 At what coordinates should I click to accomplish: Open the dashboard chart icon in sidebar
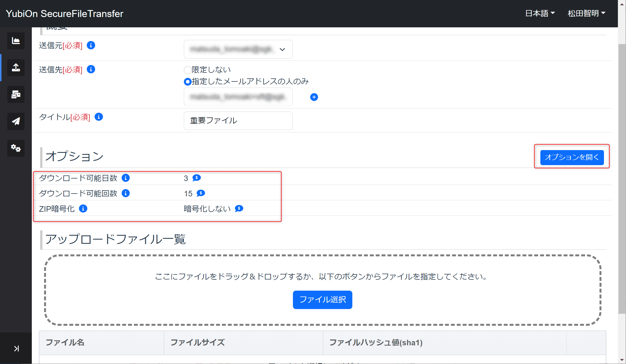[x=16, y=41]
